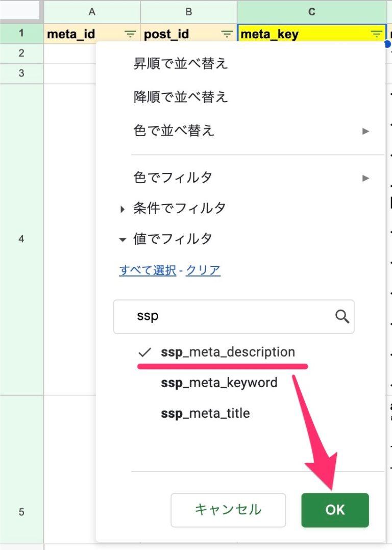The height and width of the screenshot is (550, 392).
Task: Click the クリア link to clear selections
Action: (x=203, y=271)
